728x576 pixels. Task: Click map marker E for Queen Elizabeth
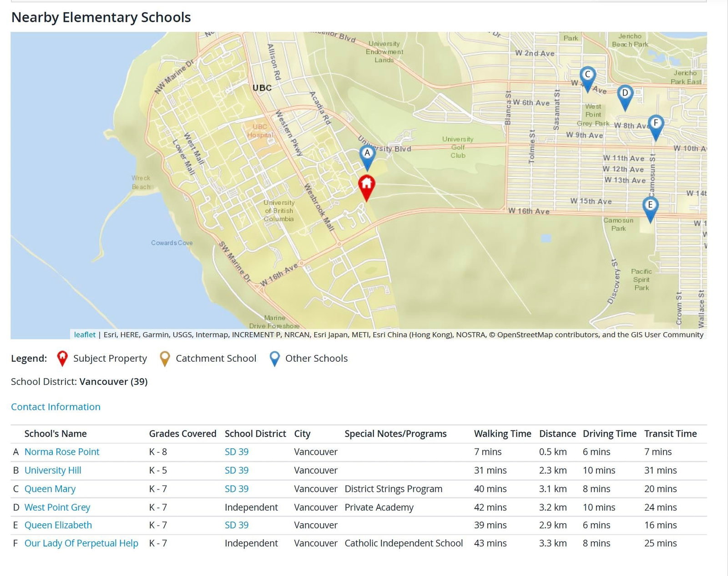coord(650,206)
